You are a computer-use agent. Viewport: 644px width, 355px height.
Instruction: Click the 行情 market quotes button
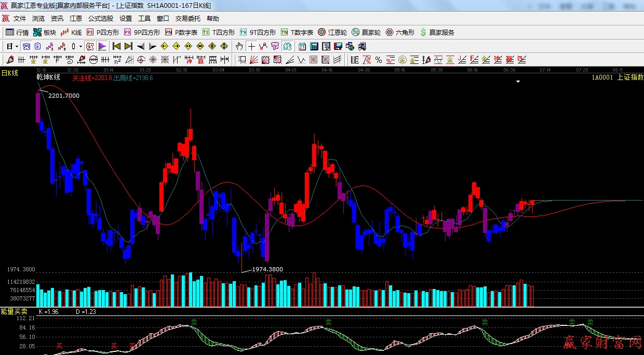pyautogui.click(x=17, y=32)
